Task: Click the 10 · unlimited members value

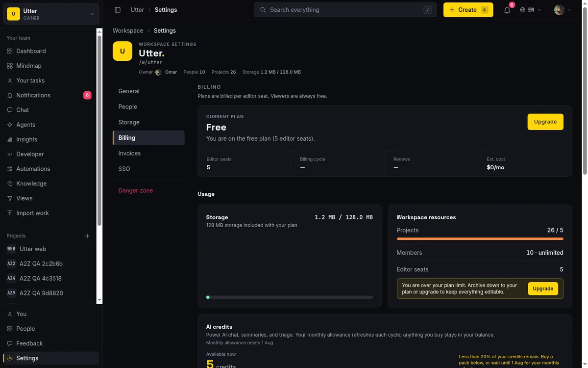Action: pos(544,253)
